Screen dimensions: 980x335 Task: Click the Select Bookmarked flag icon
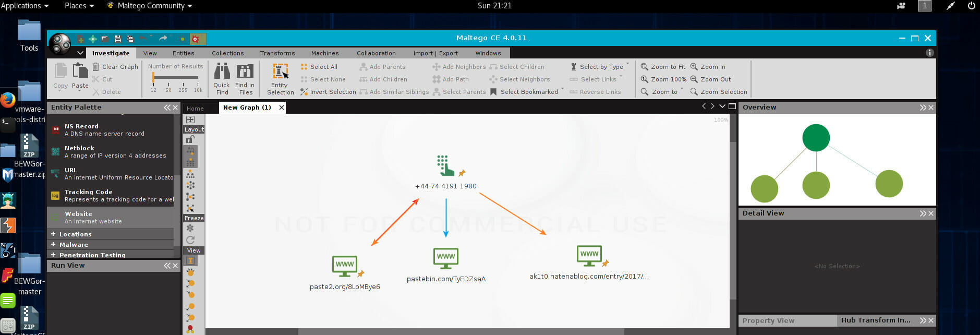coord(493,92)
